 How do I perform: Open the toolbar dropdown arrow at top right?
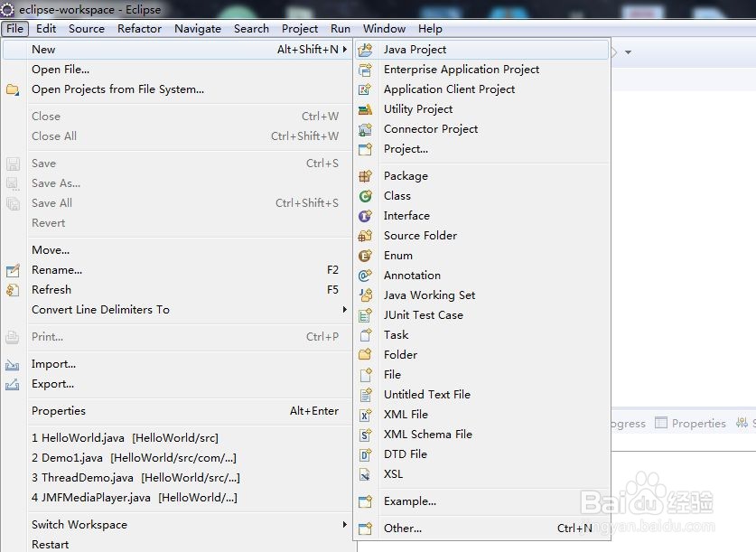click(x=628, y=52)
